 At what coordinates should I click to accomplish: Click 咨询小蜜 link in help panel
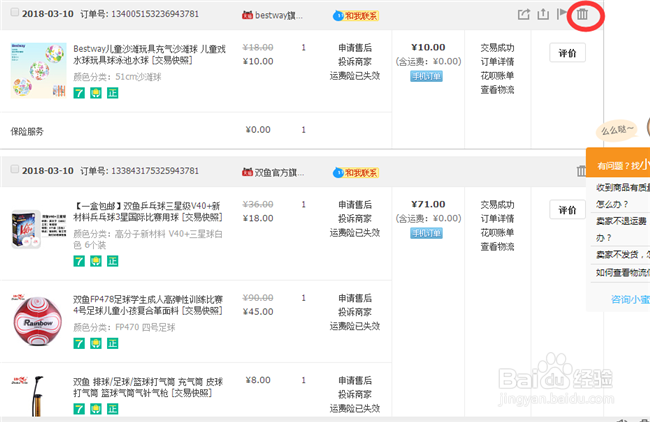click(x=630, y=299)
